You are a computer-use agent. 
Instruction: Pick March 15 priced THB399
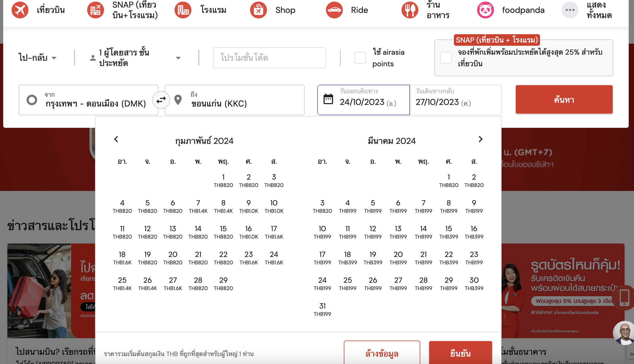pyautogui.click(x=449, y=232)
